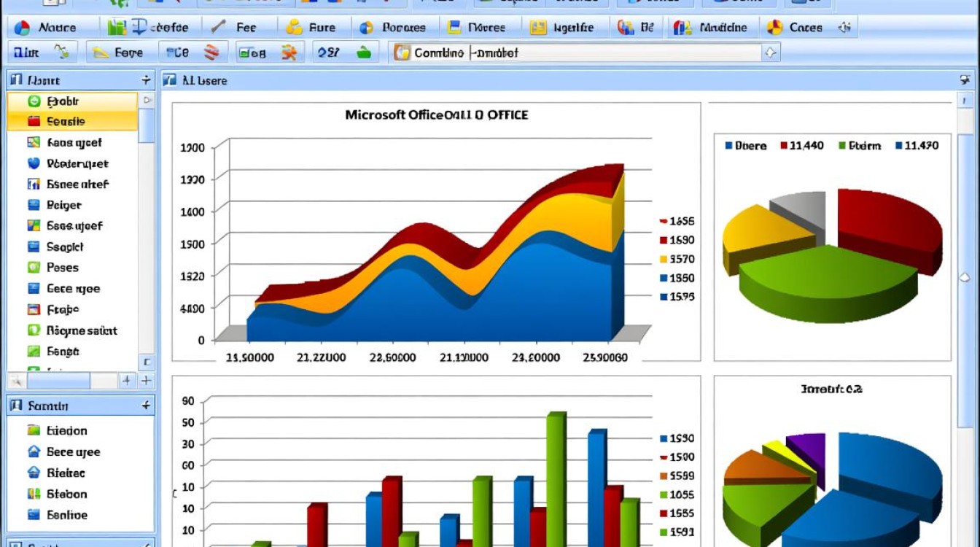This screenshot has width=980, height=547.
Task: Click the orange tools icon after Eea
Action: (289, 52)
